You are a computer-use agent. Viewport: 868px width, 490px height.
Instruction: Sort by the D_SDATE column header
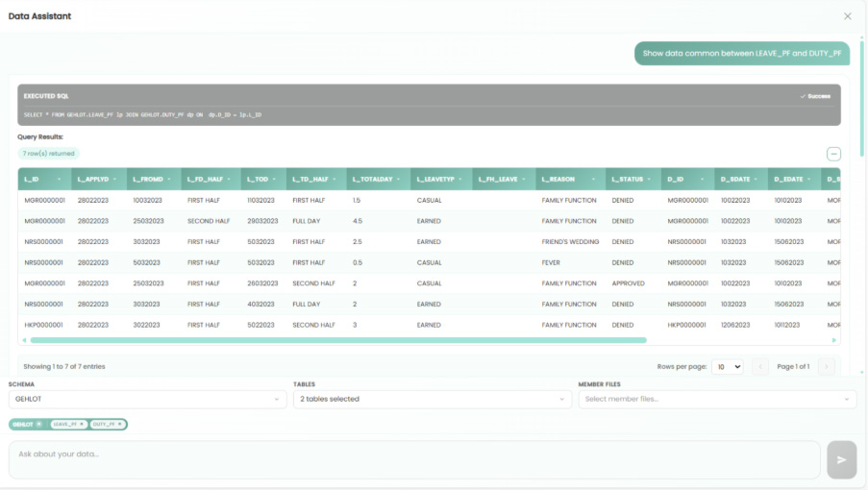tap(740, 179)
